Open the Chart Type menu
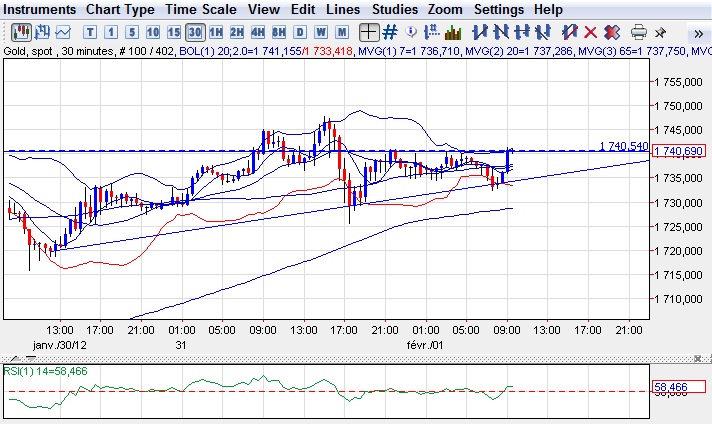 coord(120,9)
